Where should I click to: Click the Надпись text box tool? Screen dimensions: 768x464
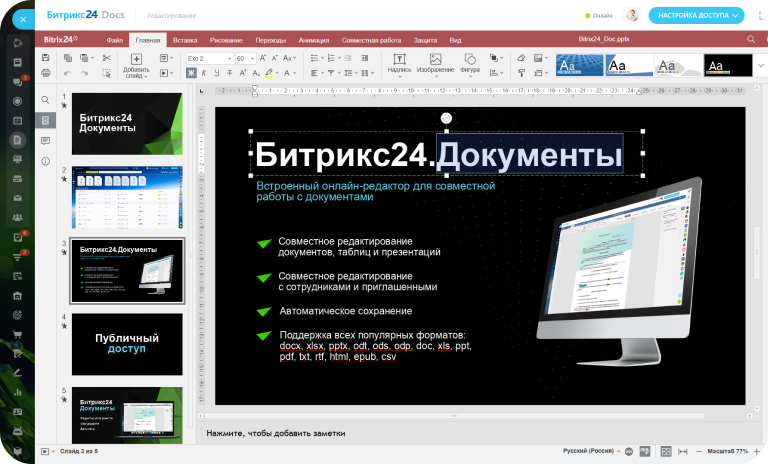pyautogui.click(x=398, y=63)
